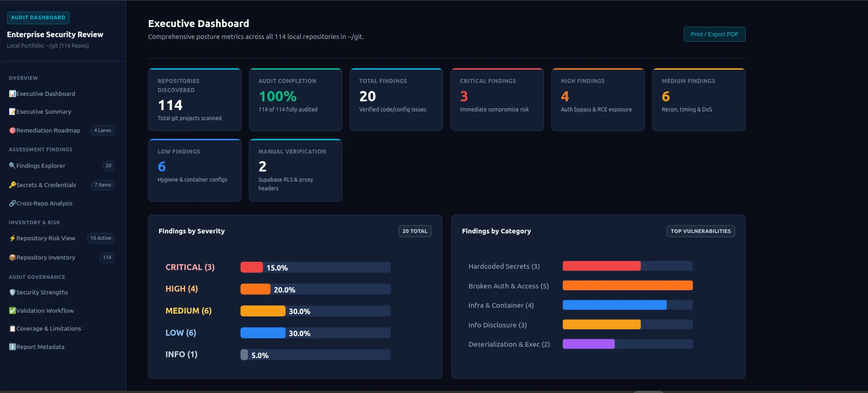Click the grey Info severity bar
868x393 pixels.
pyautogui.click(x=244, y=354)
